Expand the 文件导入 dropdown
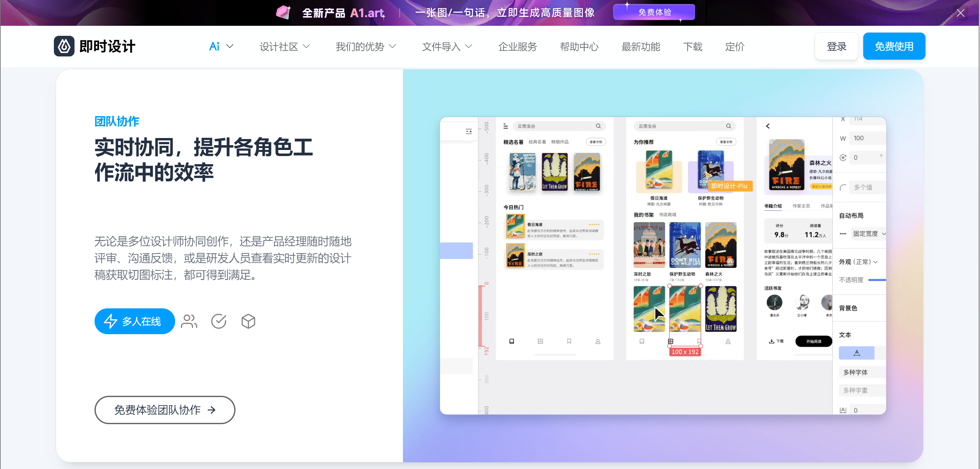The width and height of the screenshot is (980, 469). [x=447, y=46]
